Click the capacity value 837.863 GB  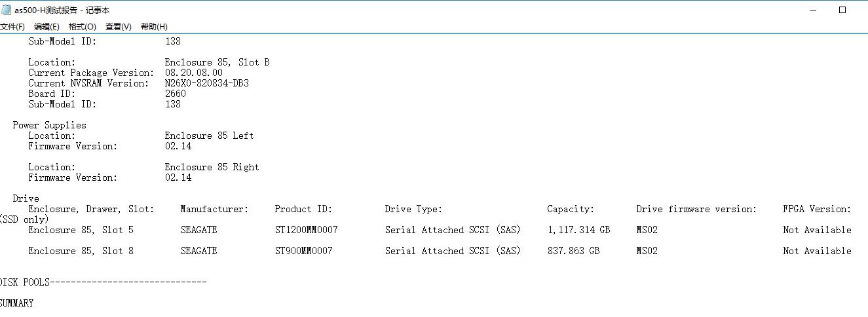pyautogui.click(x=574, y=251)
